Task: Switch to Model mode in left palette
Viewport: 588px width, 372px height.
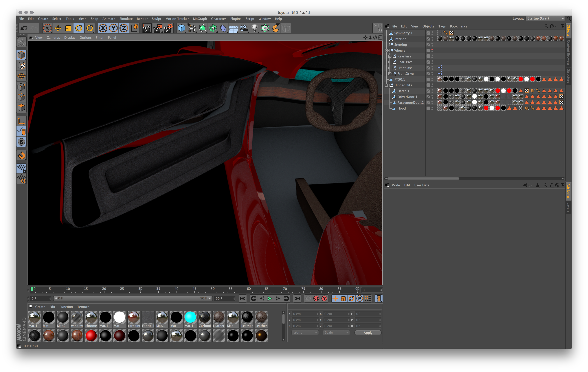Action: point(22,55)
